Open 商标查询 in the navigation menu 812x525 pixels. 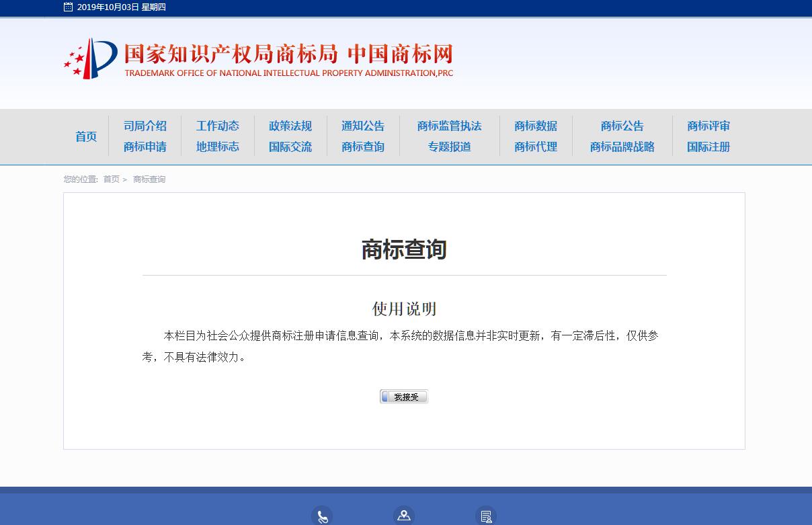click(363, 147)
